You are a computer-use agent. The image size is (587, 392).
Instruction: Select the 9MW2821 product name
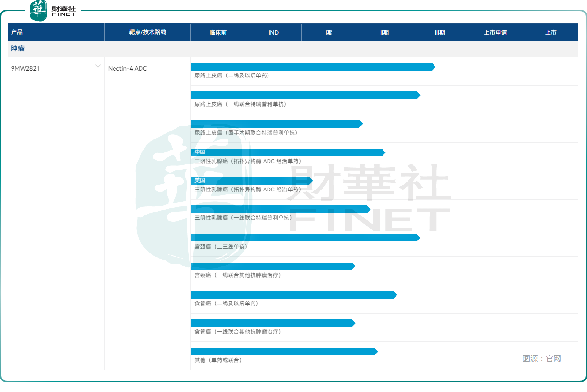pyautogui.click(x=26, y=69)
